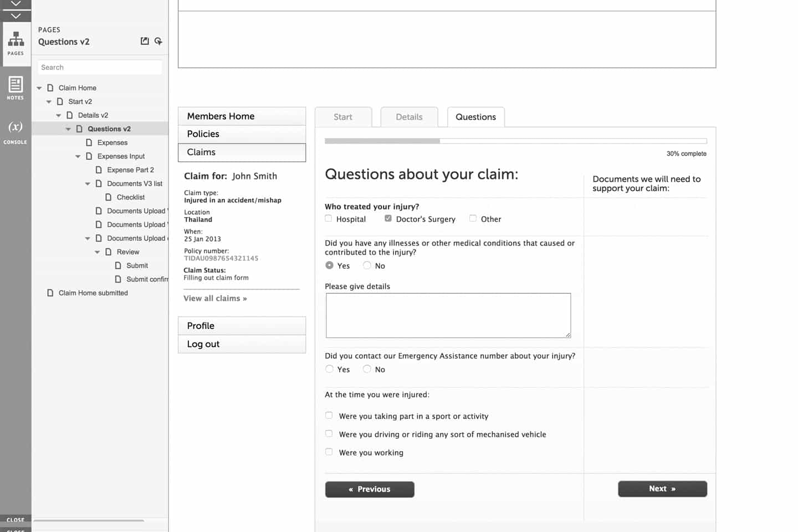
Task: Open the View all claims link
Action: tap(215, 298)
